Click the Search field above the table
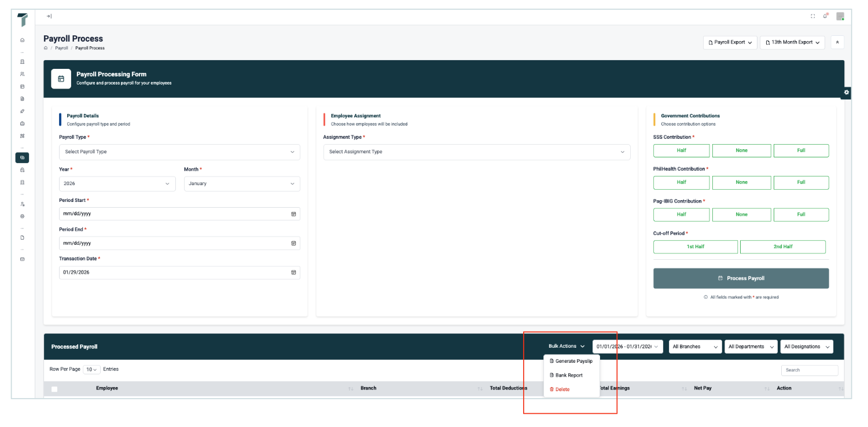The width and height of the screenshot is (868, 427). (809, 370)
